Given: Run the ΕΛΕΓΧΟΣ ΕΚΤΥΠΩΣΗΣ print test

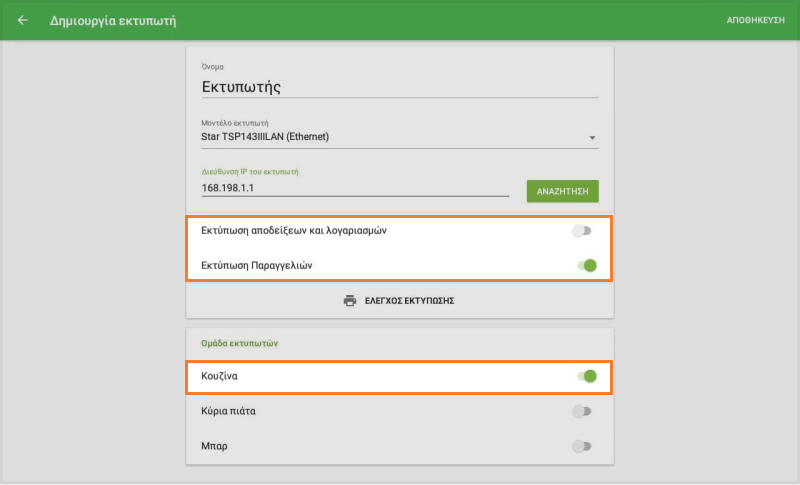Looking at the screenshot, I should 409,300.
